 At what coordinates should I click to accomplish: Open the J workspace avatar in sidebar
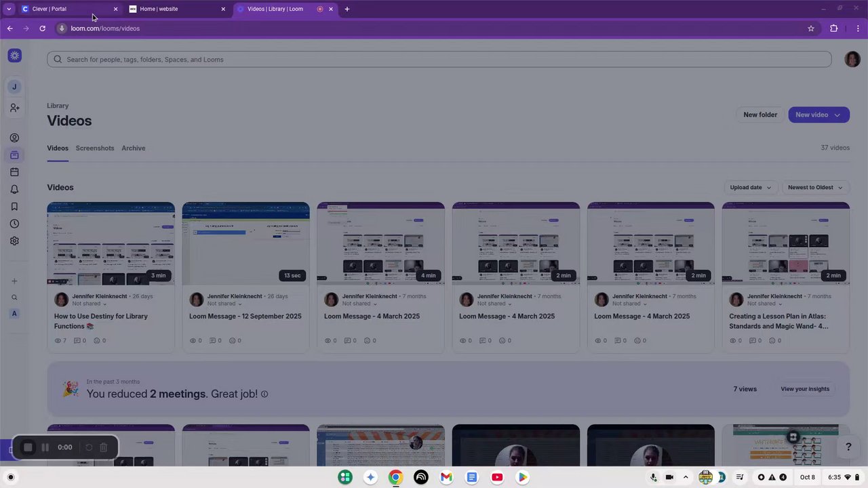(x=14, y=87)
